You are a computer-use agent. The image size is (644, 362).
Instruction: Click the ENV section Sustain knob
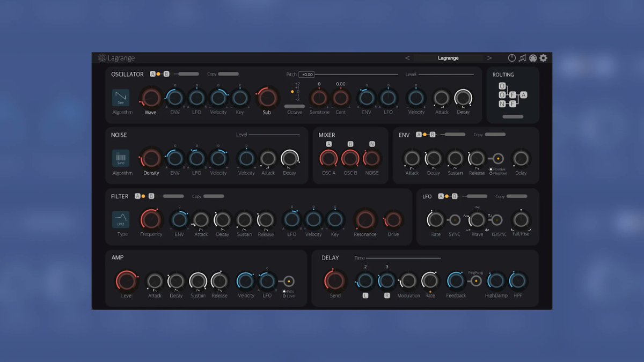pyautogui.click(x=455, y=159)
